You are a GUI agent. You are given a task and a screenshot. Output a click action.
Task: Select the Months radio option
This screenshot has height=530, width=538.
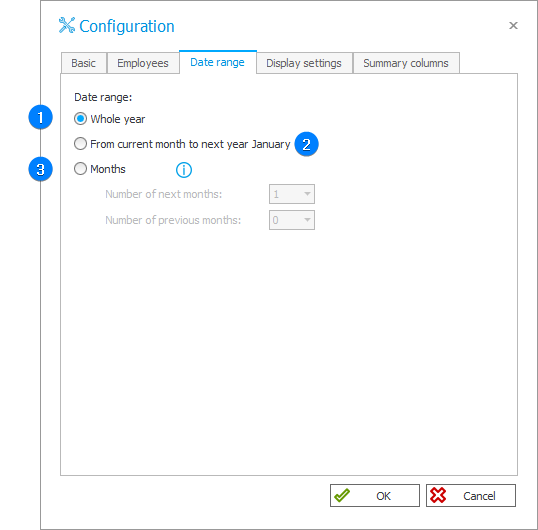80,169
